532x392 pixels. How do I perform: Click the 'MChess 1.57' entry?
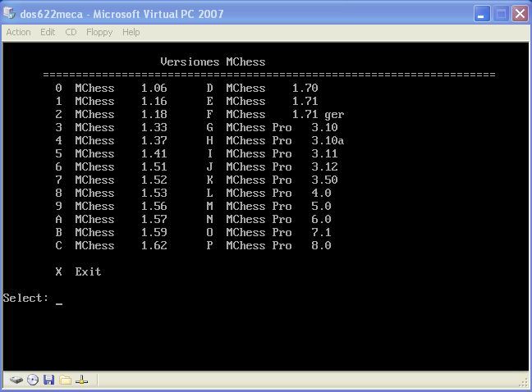(112, 219)
